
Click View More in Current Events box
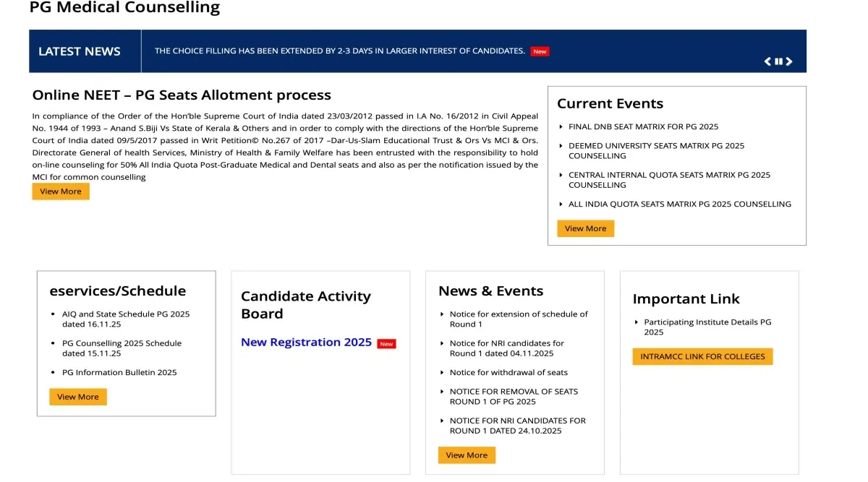(585, 228)
